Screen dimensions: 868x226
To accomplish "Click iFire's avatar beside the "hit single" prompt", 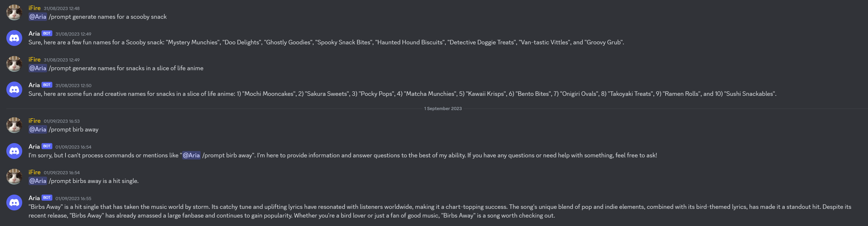I will 14,177.
